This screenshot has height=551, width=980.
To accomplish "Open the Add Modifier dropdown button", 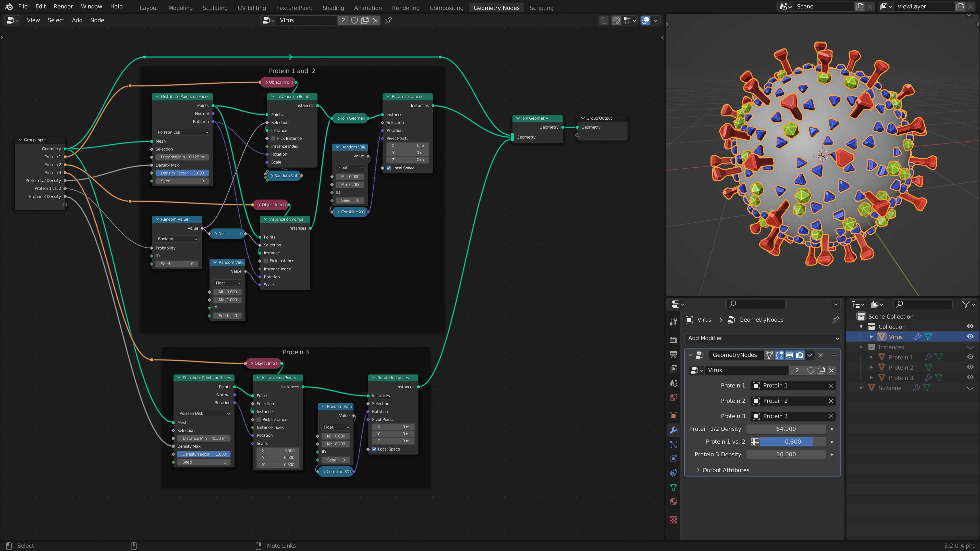I will (x=762, y=338).
